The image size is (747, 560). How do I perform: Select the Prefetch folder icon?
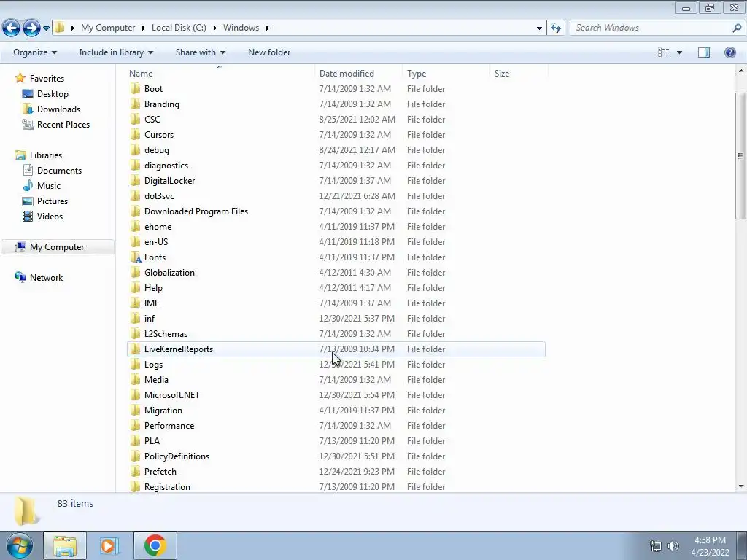[135, 472]
